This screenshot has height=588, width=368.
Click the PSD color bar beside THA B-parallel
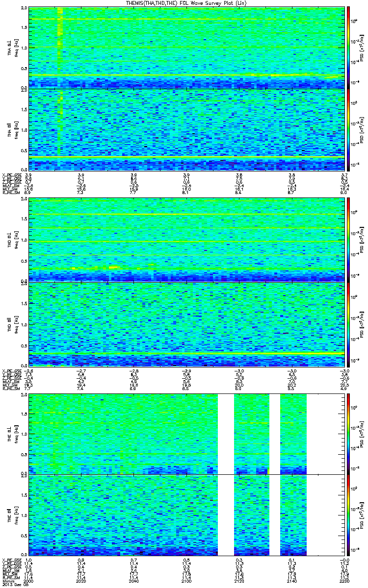pyautogui.click(x=348, y=129)
